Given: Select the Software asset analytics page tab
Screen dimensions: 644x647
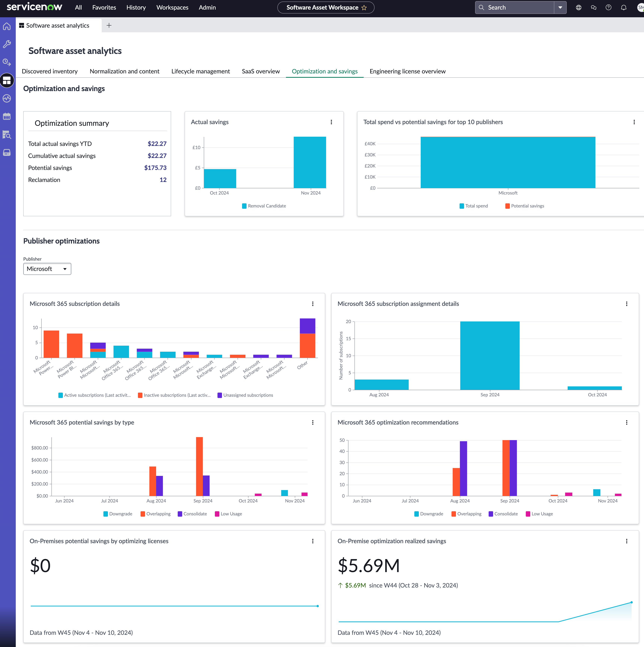Looking at the screenshot, I should pyautogui.click(x=59, y=26).
